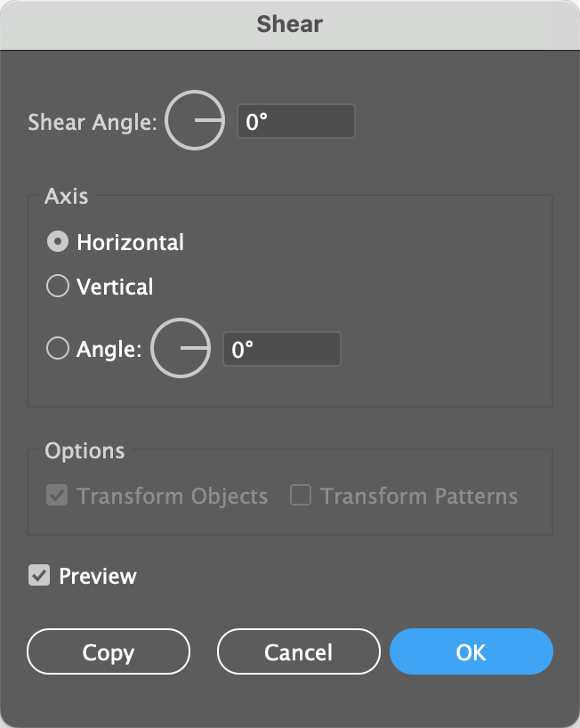Click the Axis section heading
This screenshot has height=728, width=580.
67,195
